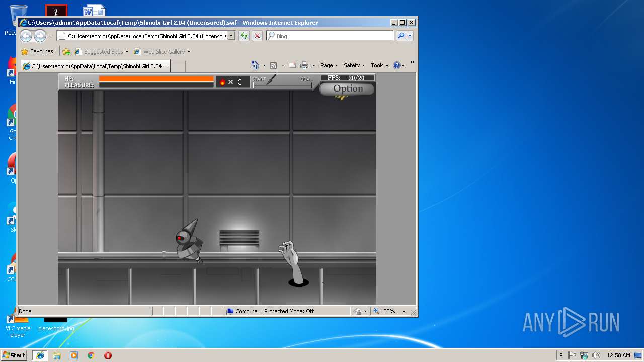Viewport: 644px width, 362px height.
Task: Open the Word document desktop icon
Action: [x=94, y=11]
